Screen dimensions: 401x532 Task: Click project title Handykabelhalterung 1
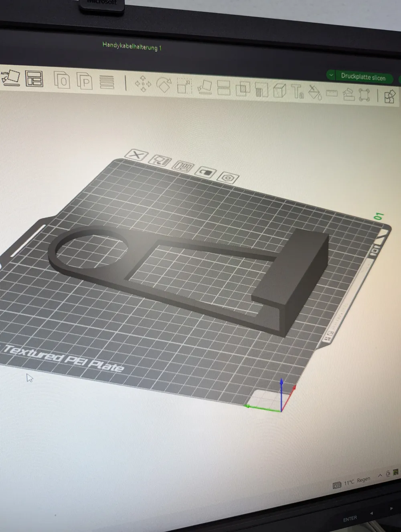tap(132, 46)
